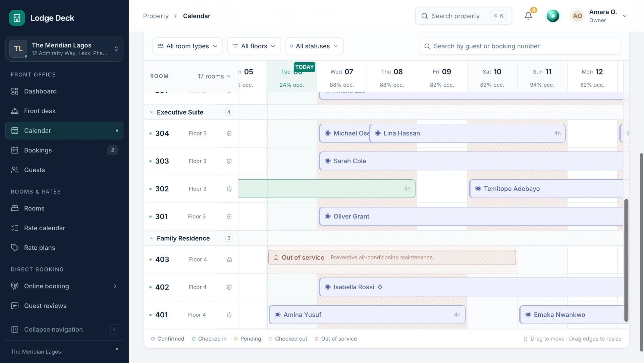
Task: Click the lock icon for room 403
Action: pyautogui.click(x=229, y=259)
